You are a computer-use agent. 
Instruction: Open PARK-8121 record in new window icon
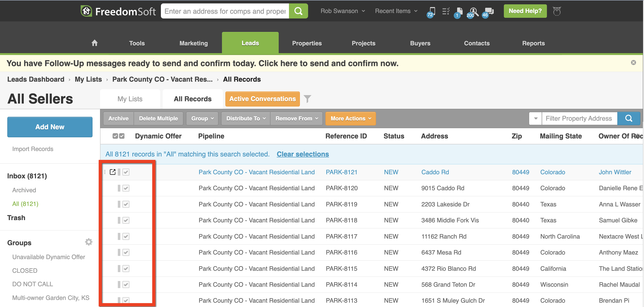click(113, 172)
